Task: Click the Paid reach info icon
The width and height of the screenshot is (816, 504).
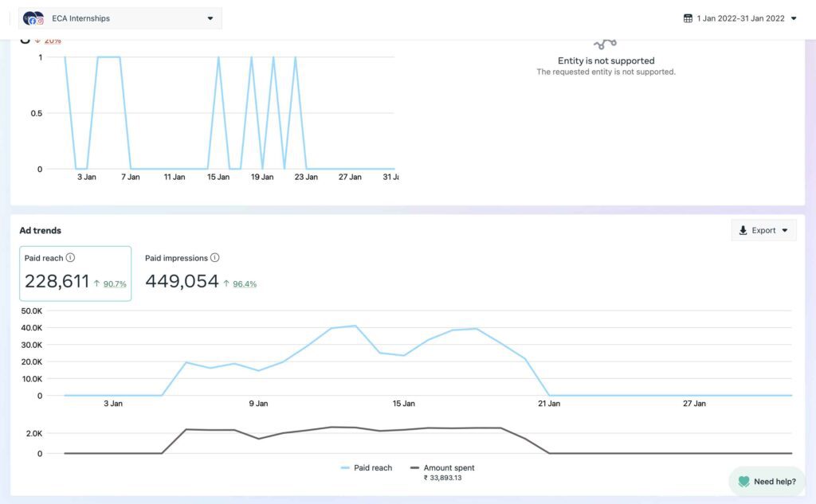Action: (x=70, y=258)
